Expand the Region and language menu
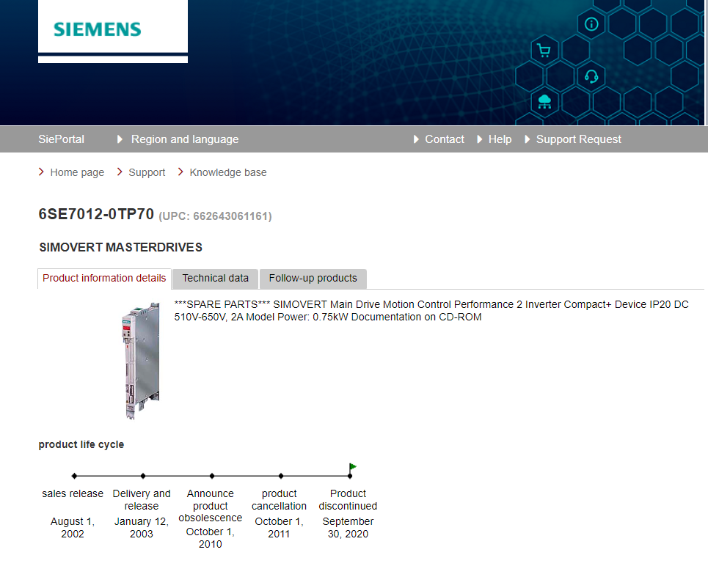The image size is (708, 588). (x=184, y=139)
